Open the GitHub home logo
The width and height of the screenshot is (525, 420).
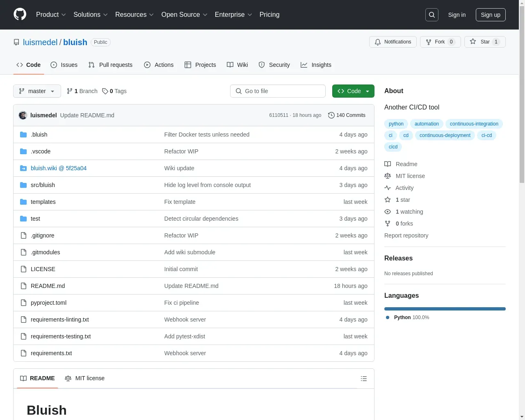[x=20, y=14]
